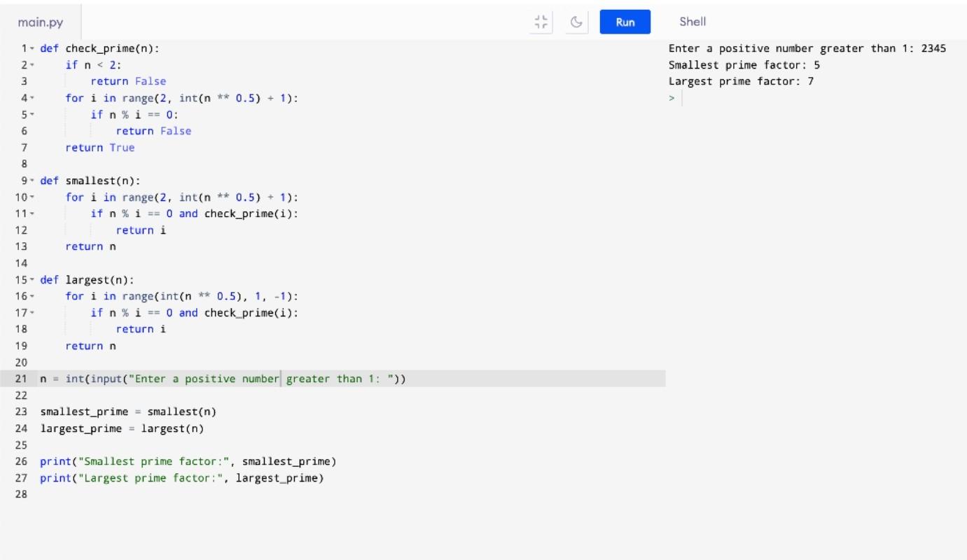Image resolution: width=967 pixels, height=560 pixels.
Task: Collapse the if block on line 5
Action: (x=32, y=115)
